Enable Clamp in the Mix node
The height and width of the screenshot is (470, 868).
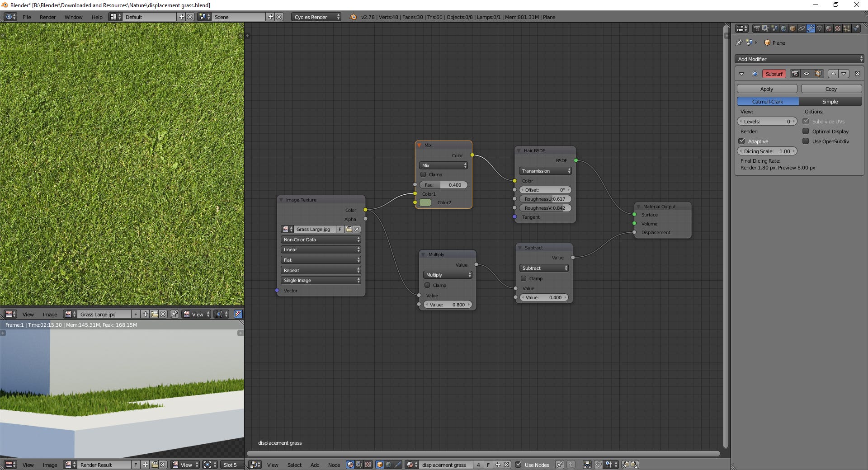pyautogui.click(x=423, y=174)
